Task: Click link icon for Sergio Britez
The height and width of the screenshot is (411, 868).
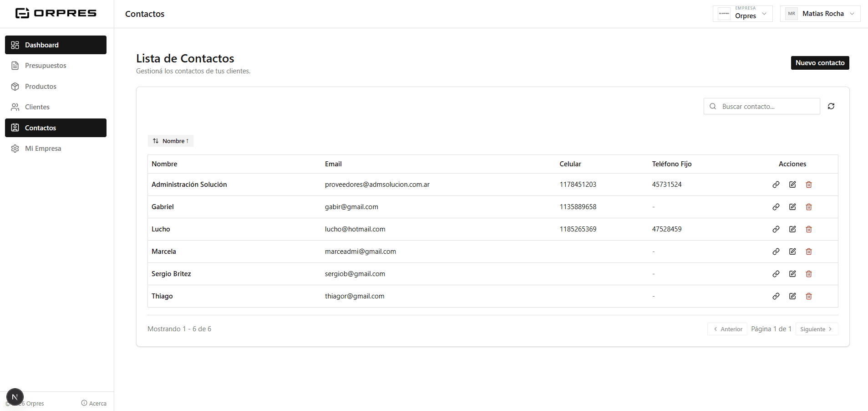Action: [x=776, y=274]
